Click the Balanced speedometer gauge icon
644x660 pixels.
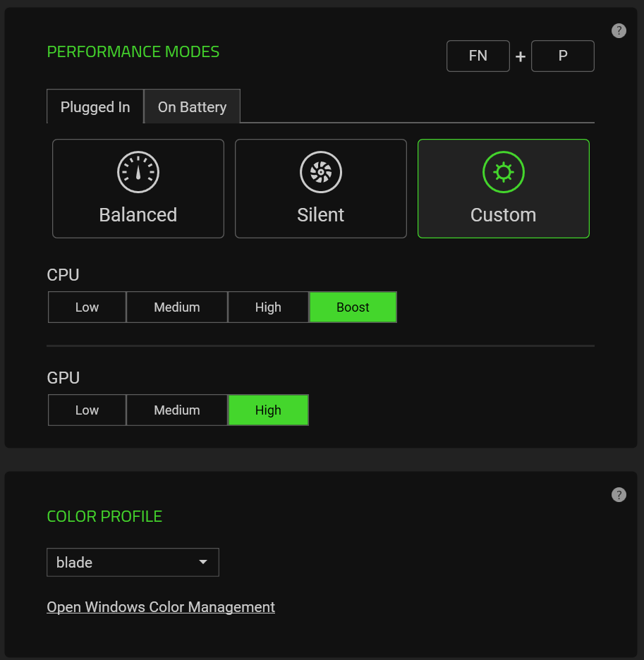pyautogui.click(x=138, y=172)
